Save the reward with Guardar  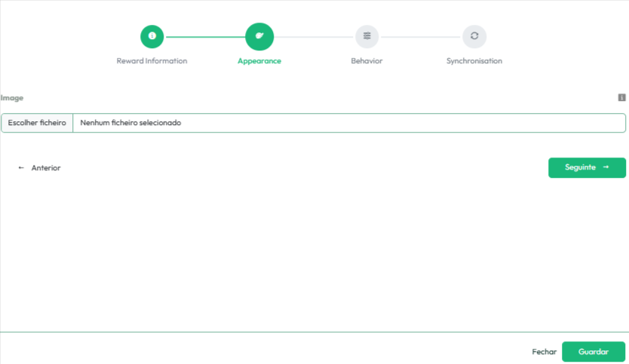coord(593,352)
